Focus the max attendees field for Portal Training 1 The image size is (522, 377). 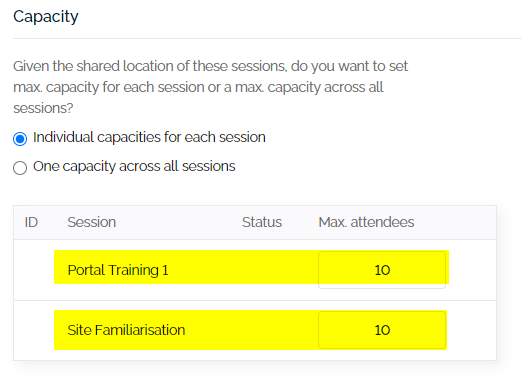(382, 270)
